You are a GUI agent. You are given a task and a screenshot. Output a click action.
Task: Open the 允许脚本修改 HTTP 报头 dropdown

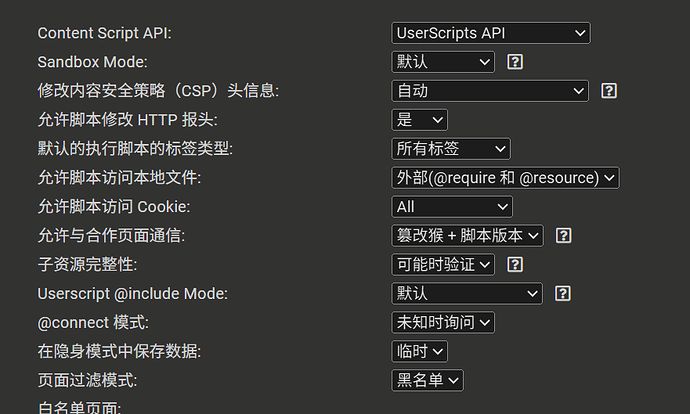pyautogui.click(x=419, y=120)
